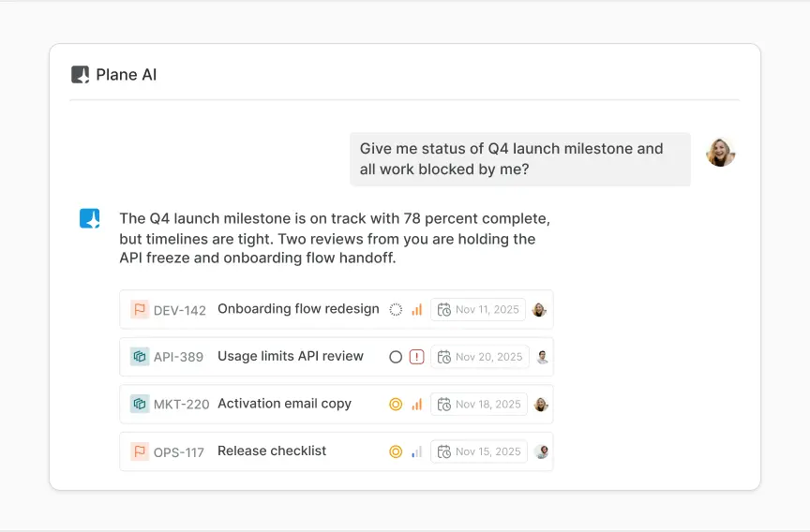Click the low priority bars icon on OPS-117
Screen dimensions: 810x532
[x=417, y=451]
